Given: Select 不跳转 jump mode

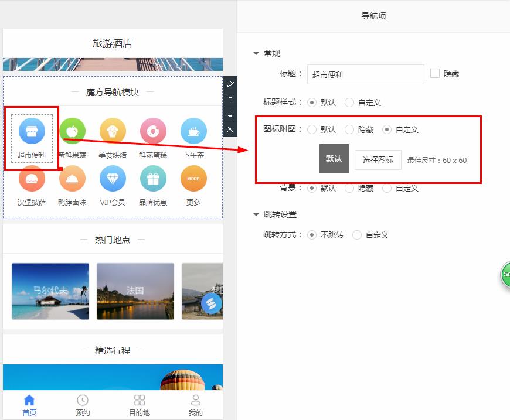Looking at the screenshot, I should (312, 235).
